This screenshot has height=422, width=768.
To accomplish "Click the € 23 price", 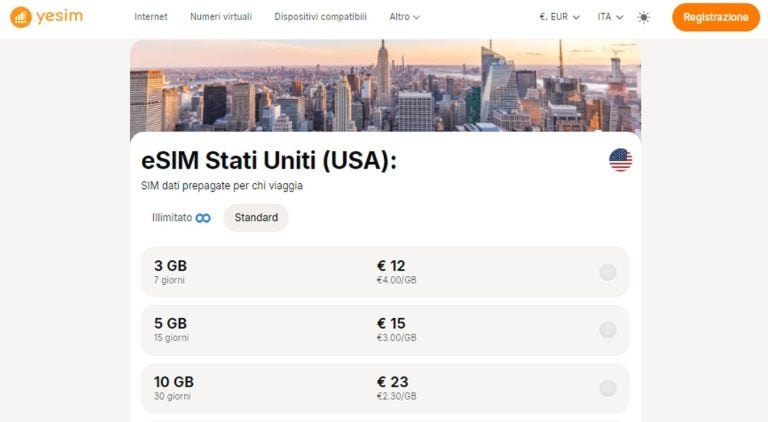I will [392, 382].
